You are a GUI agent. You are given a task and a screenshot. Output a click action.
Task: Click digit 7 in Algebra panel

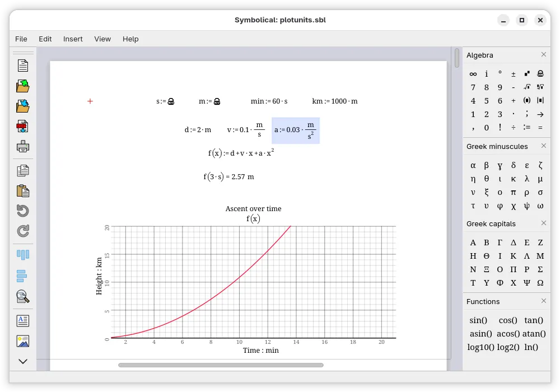click(473, 87)
